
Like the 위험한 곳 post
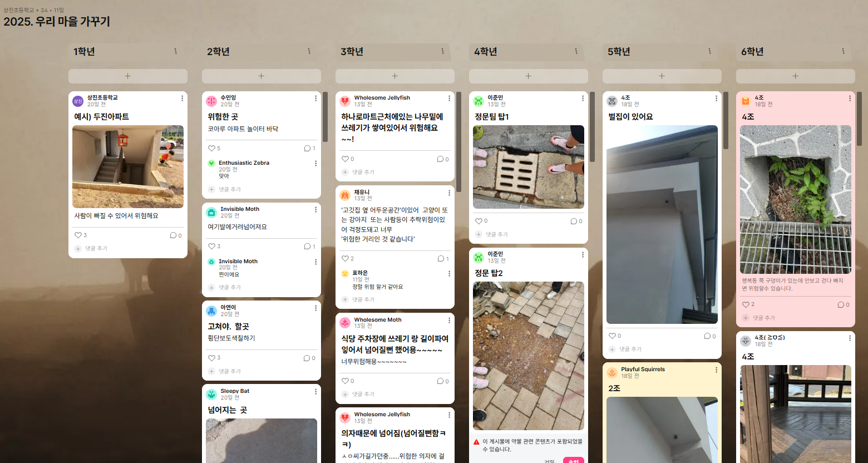point(211,149)
